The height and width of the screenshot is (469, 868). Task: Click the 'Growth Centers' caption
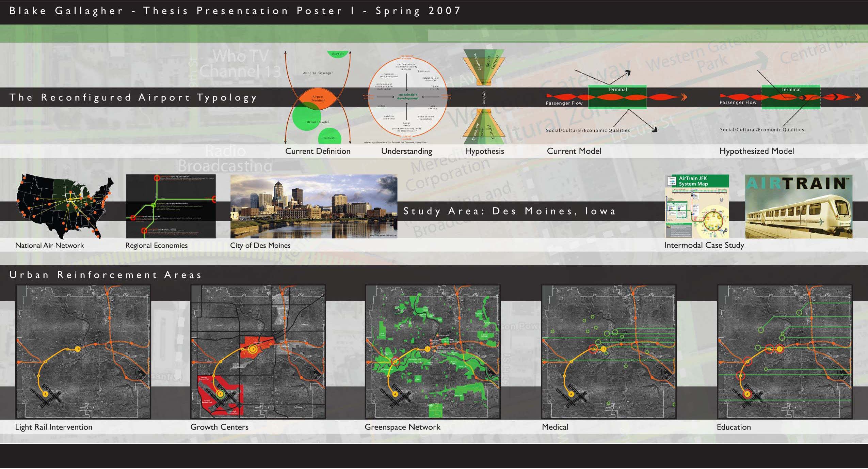click(219, 427)
